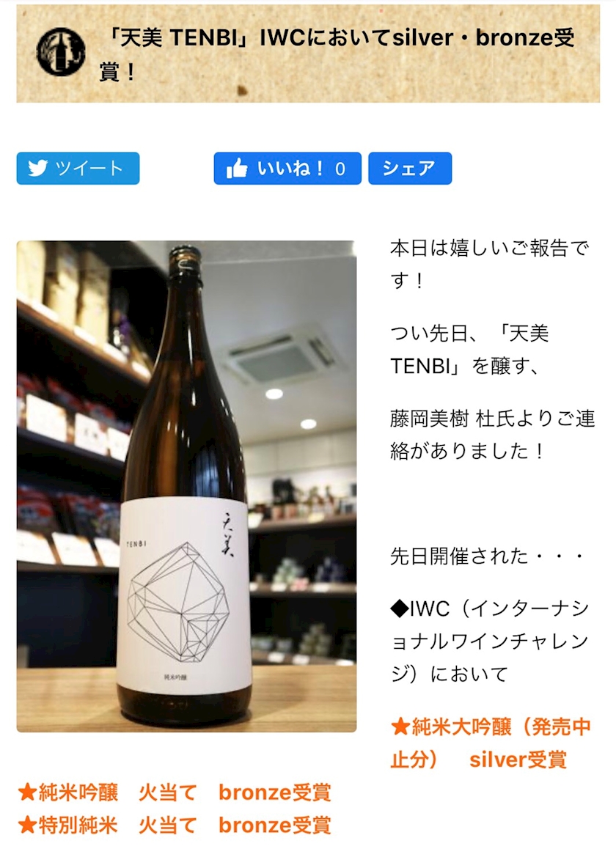Click the 本日は嬉しいご報告です paragraph
Viewport: 616px width, 868px height.
[x=489, y=264]
